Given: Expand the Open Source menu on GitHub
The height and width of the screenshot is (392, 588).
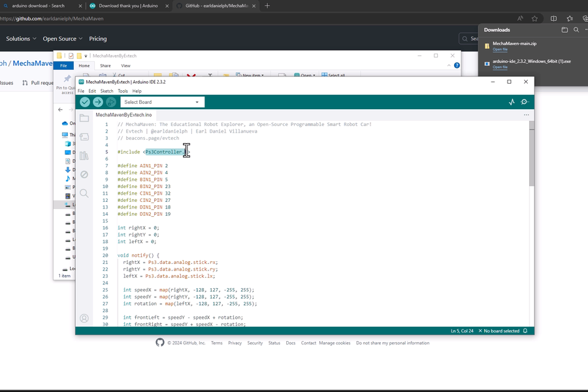Looking at the screenshot, I should tap(62, 39).
